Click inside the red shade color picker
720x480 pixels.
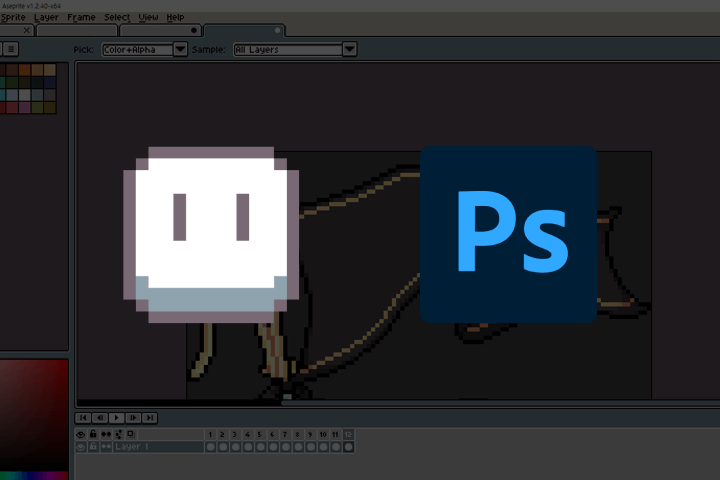point(34,415)
